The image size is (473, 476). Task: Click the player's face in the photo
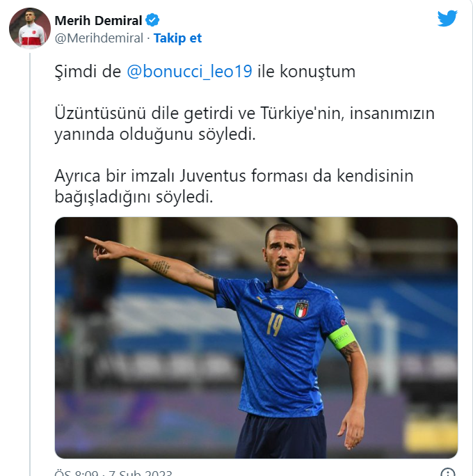click(283, 255)
